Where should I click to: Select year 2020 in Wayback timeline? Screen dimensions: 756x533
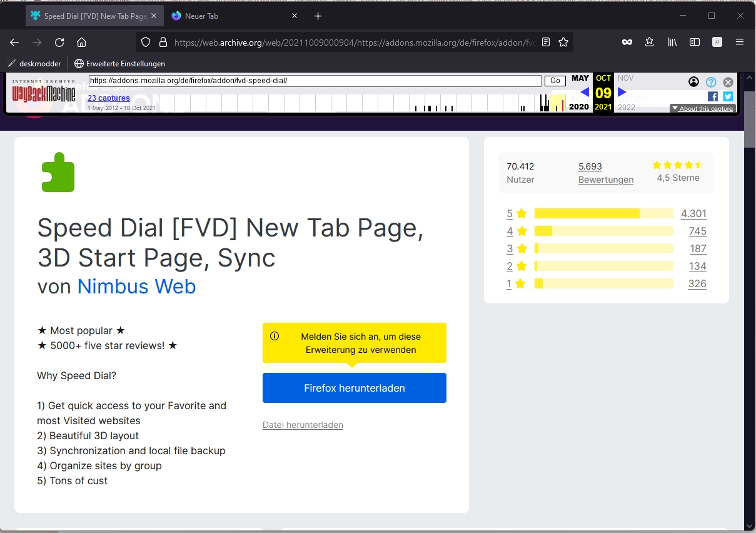pos(579,107)
